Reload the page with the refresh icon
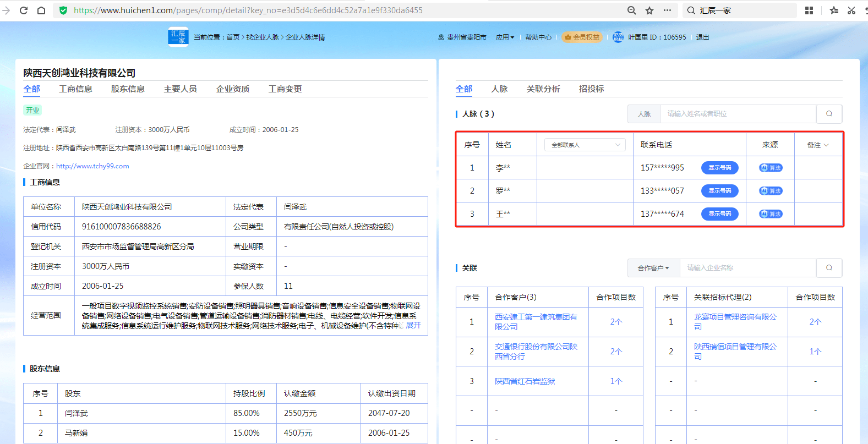The width and height of the screenshot is (868, 444). coord(24,10)
